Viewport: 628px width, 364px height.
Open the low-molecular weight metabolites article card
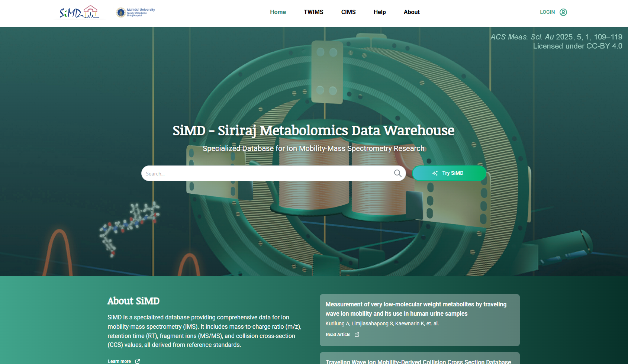click(419, 320)
